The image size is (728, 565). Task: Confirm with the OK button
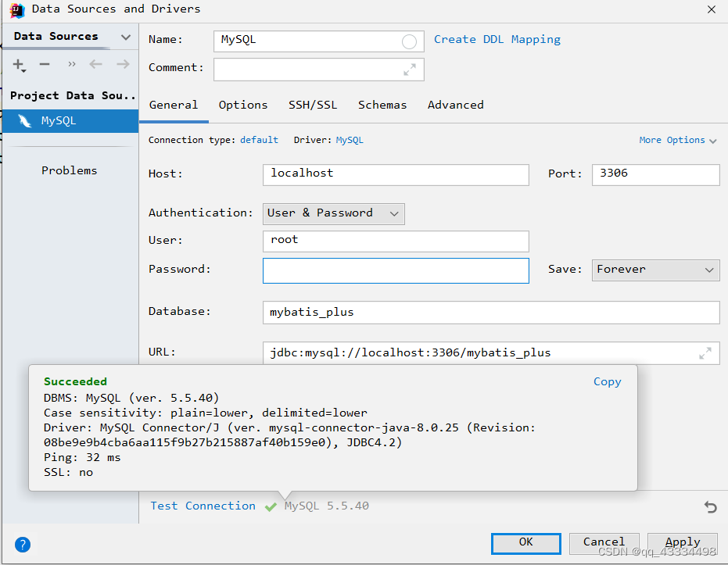525,543
